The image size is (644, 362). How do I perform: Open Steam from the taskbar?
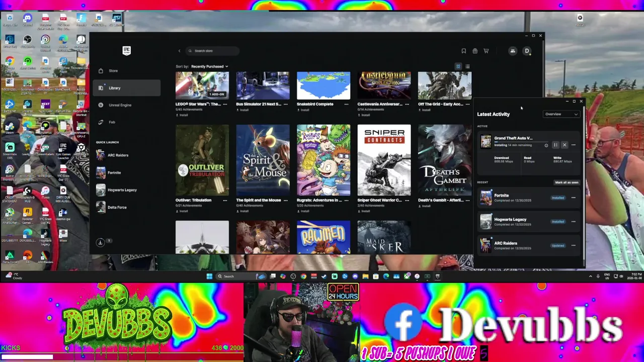[x=324, y=276]
